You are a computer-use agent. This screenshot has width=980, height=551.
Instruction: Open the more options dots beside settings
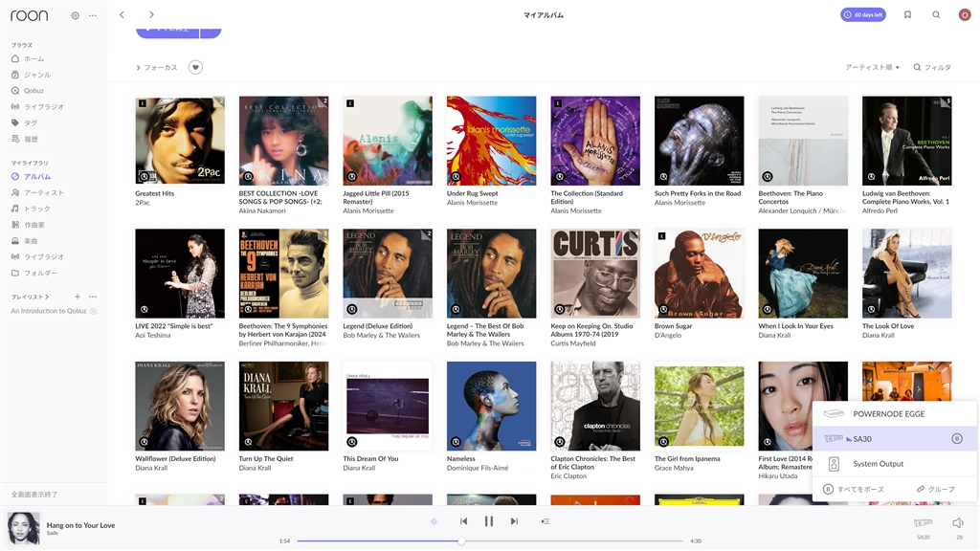[x=93, y=15]
